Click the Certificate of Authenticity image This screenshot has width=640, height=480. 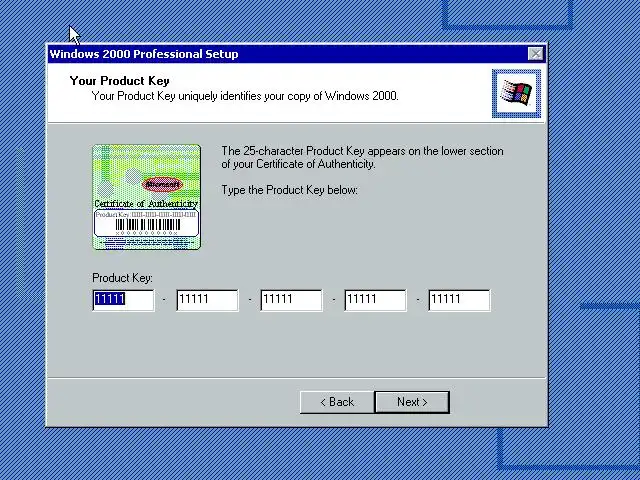click(147, 197)
